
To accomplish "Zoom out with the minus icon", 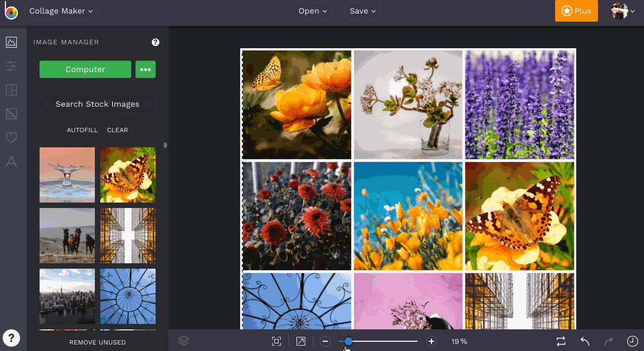I will coord(325,341).
